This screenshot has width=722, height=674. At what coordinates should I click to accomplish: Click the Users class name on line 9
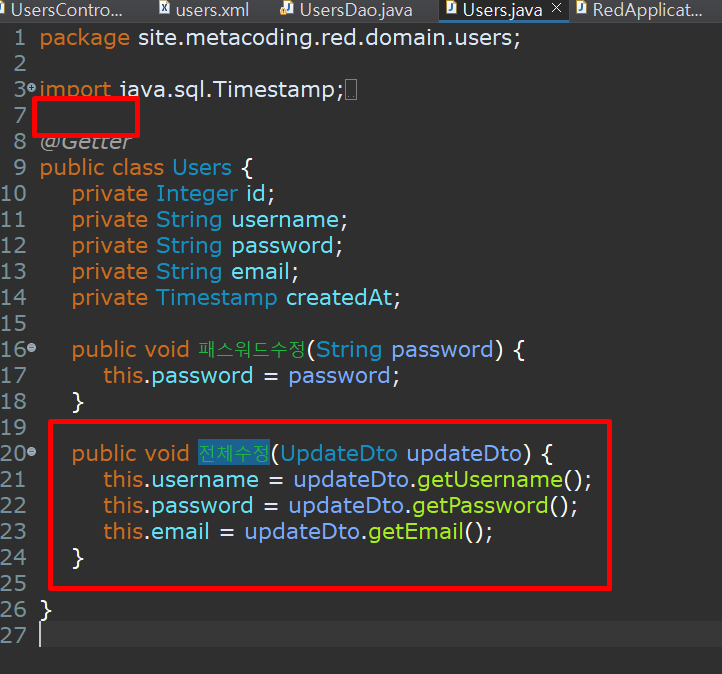pyautogui.click(x=202, y=167)
